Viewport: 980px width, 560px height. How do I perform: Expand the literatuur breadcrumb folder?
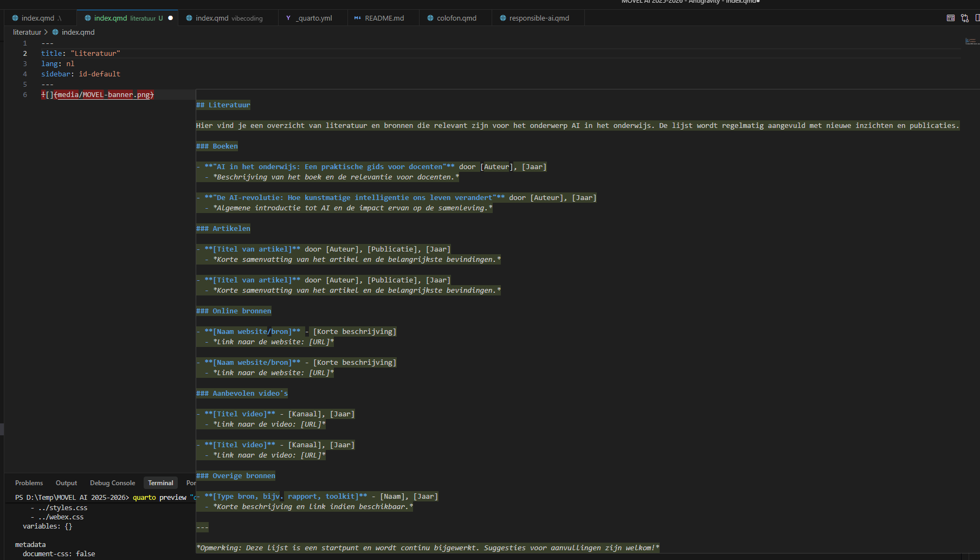point(27,32)
